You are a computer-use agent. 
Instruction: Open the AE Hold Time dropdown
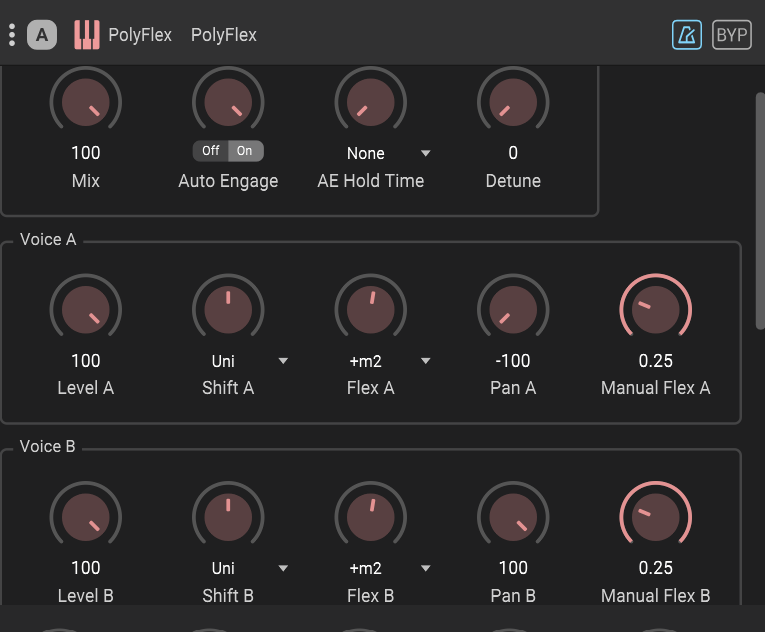(x=426, y=154)
